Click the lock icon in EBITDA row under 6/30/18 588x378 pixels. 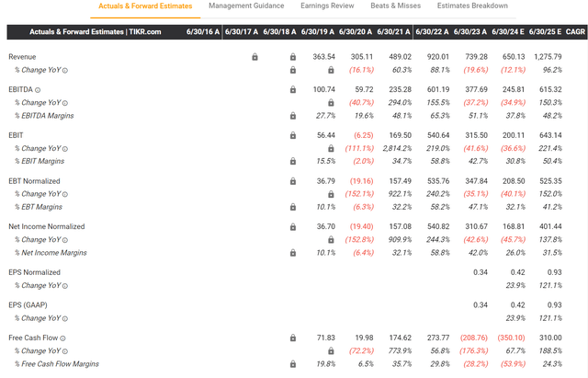tap(292, 90)
